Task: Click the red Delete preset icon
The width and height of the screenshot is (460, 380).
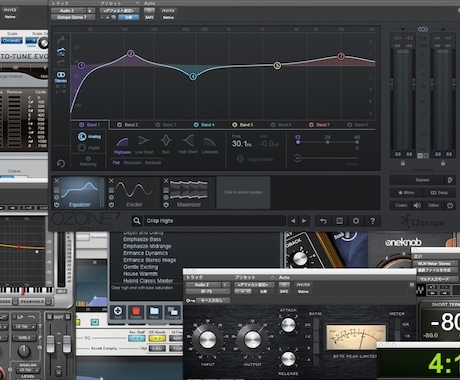Action: click(136, 313)
